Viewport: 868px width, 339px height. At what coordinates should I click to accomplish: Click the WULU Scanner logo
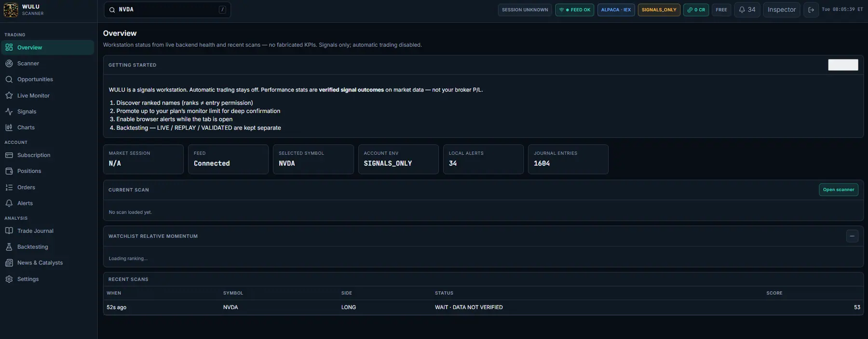(11, 10)
